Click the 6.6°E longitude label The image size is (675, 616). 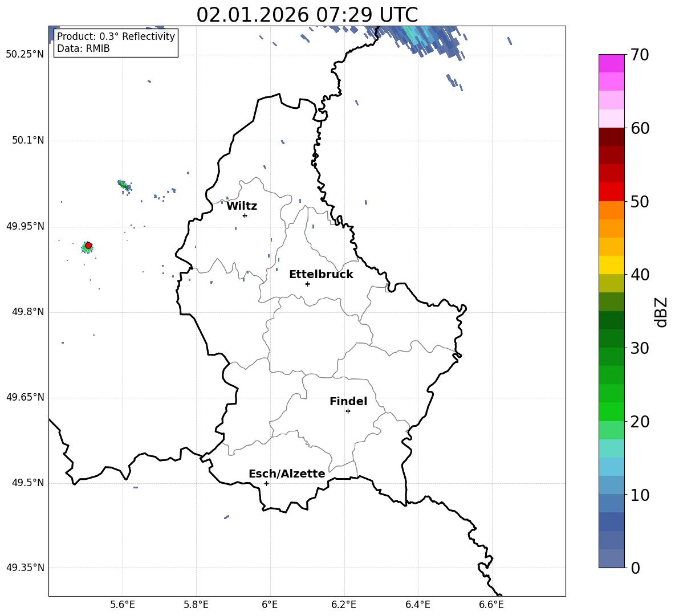click(x=491, y=605)
